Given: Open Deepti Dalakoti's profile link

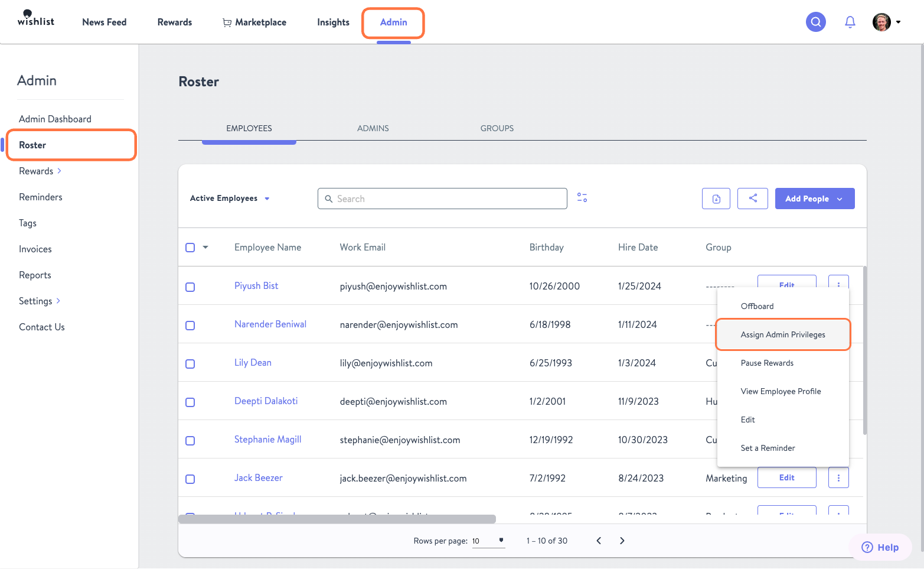Looking at the screenshot, I should (266, 401).
